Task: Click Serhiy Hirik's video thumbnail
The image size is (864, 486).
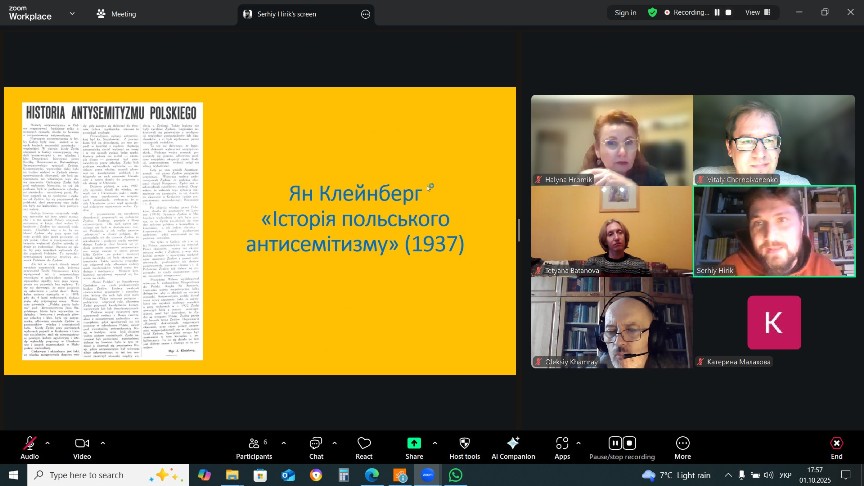Action: (x=775, y=231)
